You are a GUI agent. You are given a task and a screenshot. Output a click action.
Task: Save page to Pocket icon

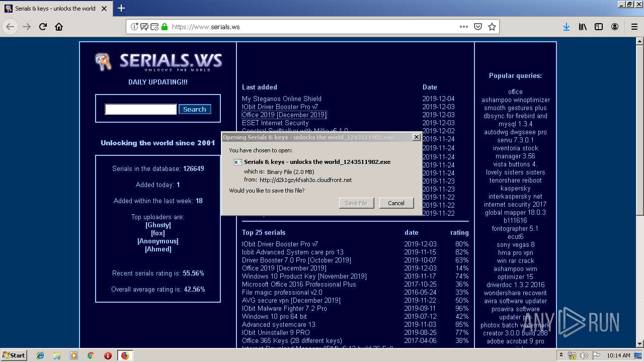[x=478, y=27]
